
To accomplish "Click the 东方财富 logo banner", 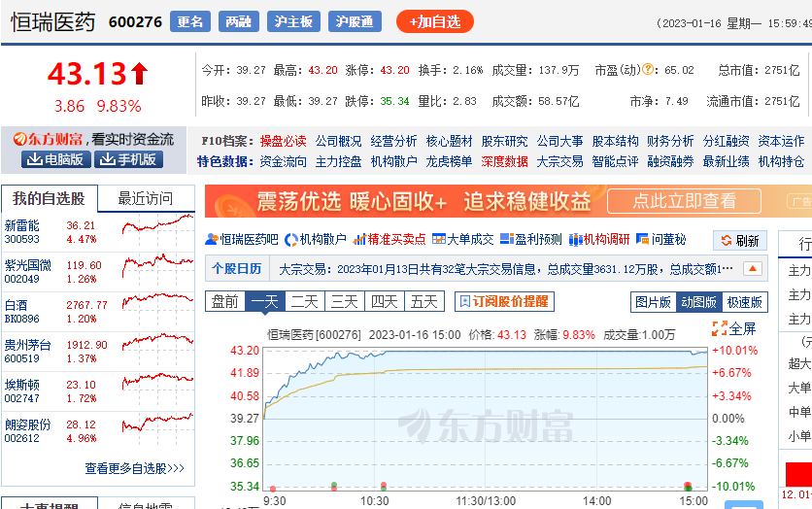I will coord(94,139).
